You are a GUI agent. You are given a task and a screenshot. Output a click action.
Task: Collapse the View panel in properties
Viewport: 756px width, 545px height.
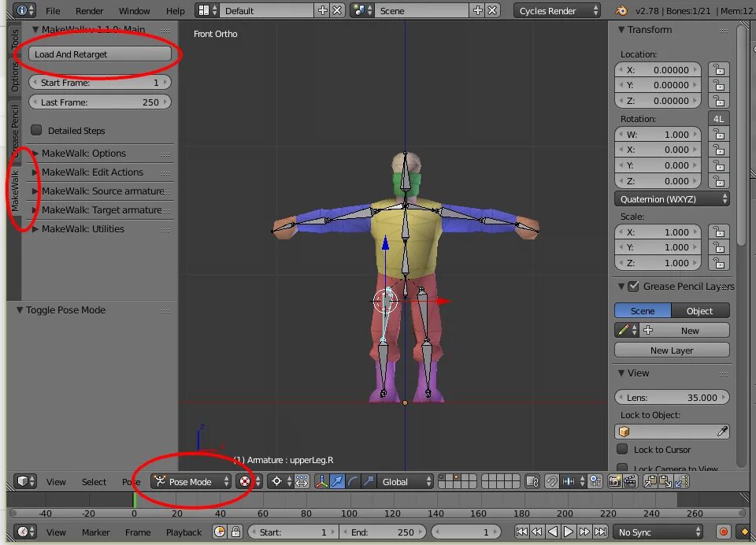pyautogui.click(x=621, y=373)
